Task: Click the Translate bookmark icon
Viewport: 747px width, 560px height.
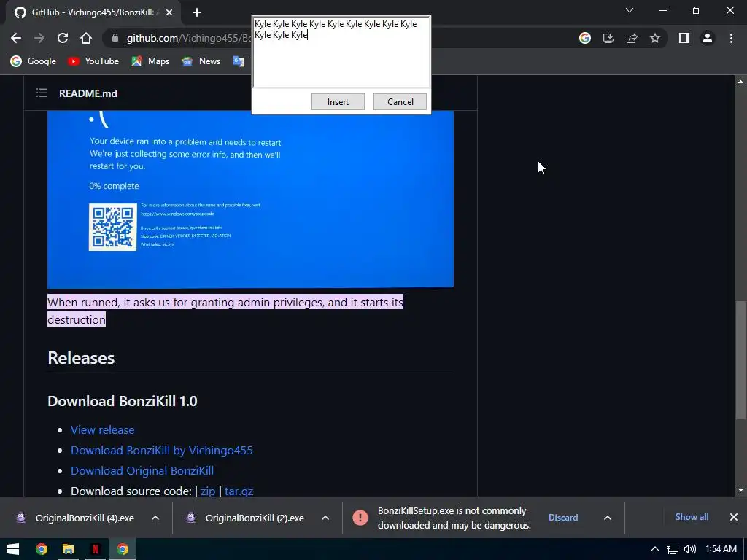Action: (239, 61)
